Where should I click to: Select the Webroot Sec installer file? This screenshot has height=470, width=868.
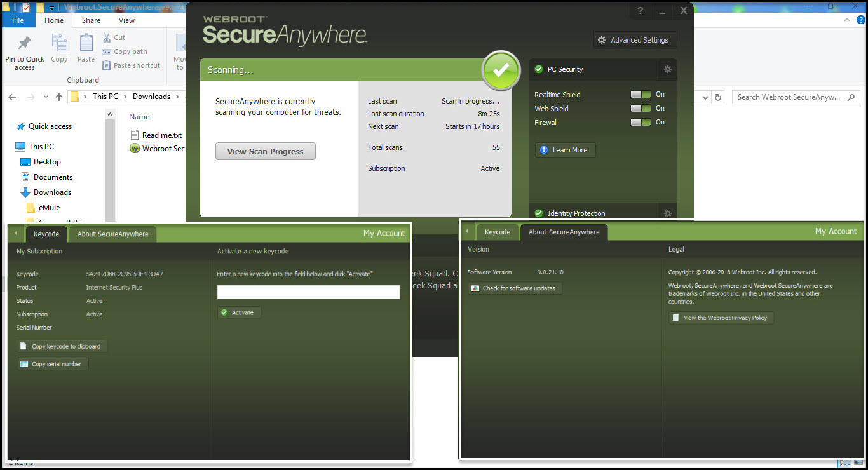pyautogui.click(x=158, y=149)
